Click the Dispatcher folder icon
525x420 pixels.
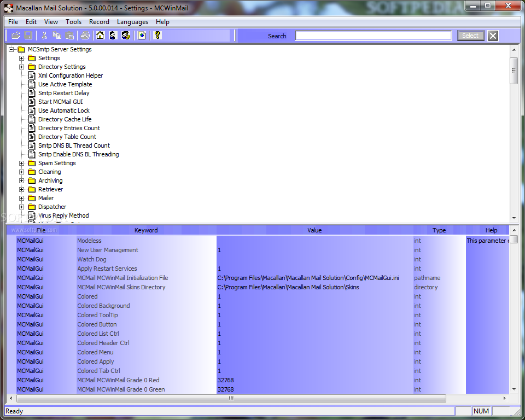(32, 207)
